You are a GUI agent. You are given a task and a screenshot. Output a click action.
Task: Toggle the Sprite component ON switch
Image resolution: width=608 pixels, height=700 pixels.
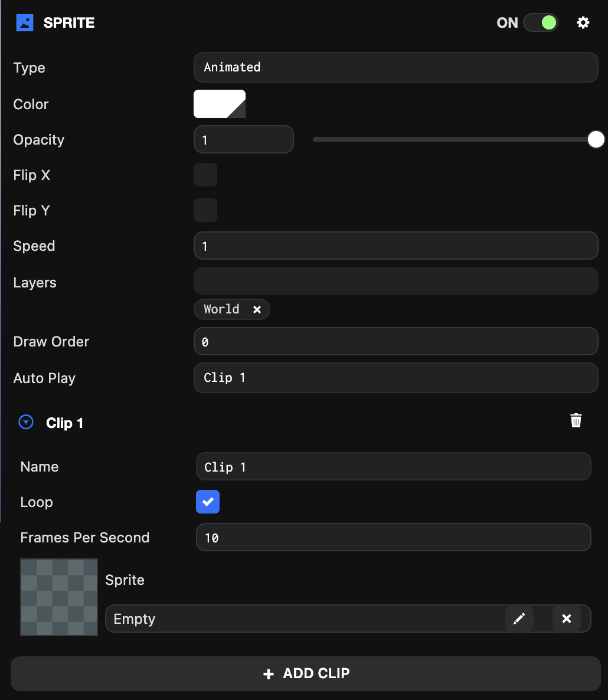pos(540,23)
